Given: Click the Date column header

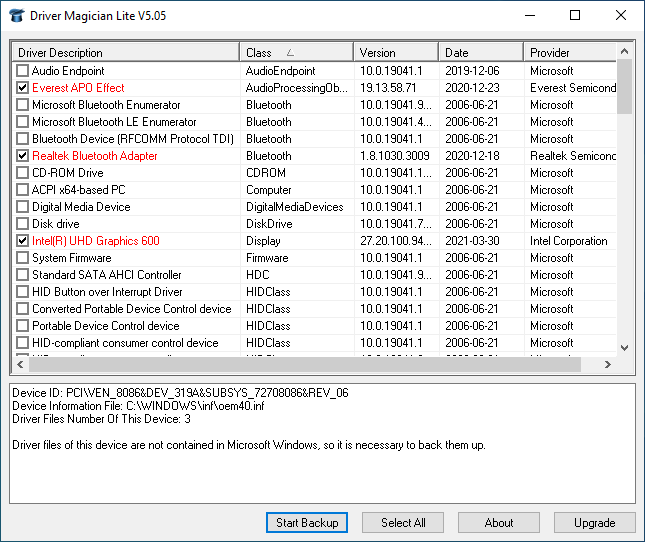Looking at the screenshot, I should pos(480,52).
